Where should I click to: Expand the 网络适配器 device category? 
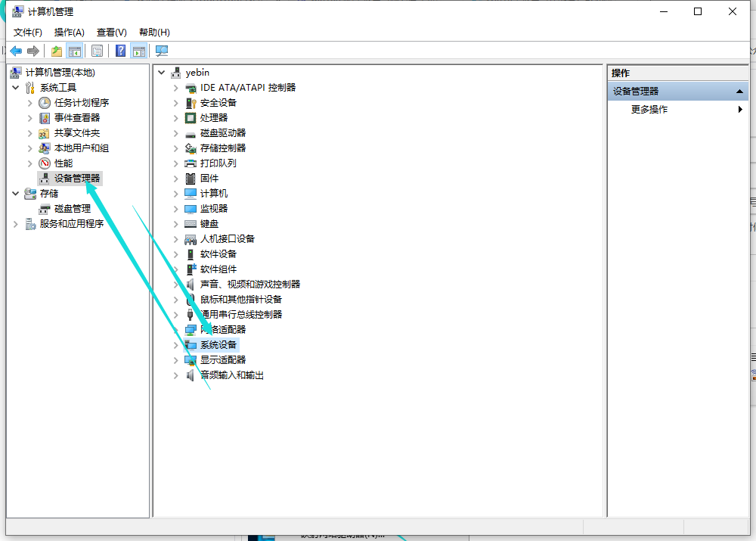tap(176, 330)
